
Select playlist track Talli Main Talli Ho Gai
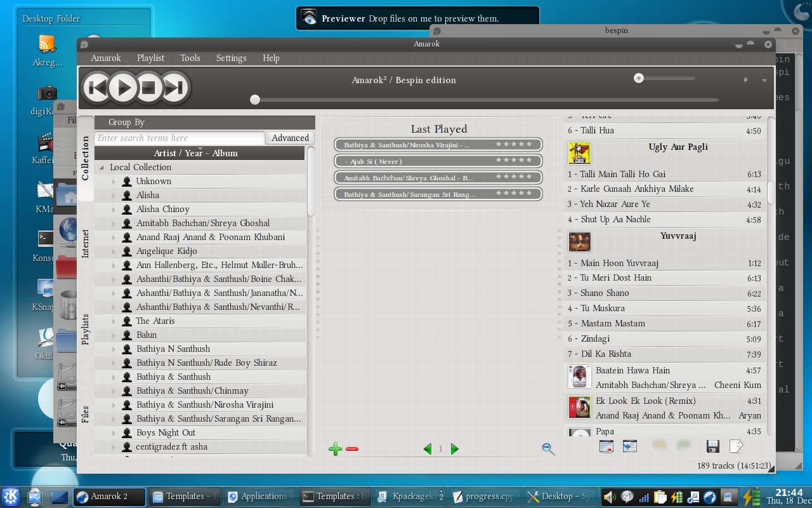click(664, 174)
